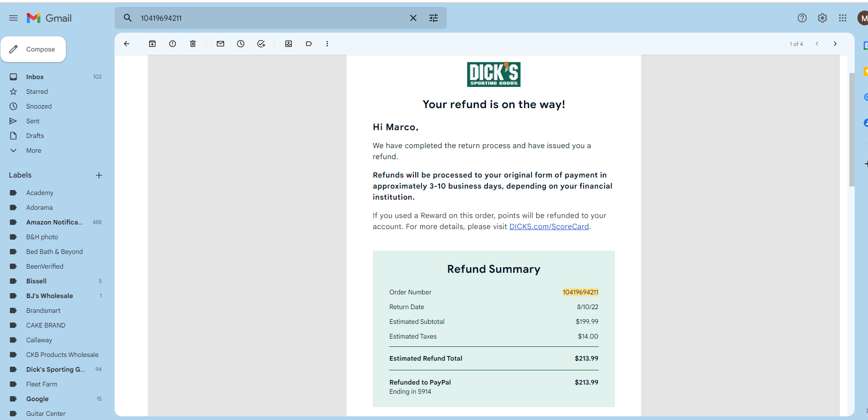Click the highlighted order number 10419694211
The width and height of the screenshot is (868, 420).
(580, 292)
